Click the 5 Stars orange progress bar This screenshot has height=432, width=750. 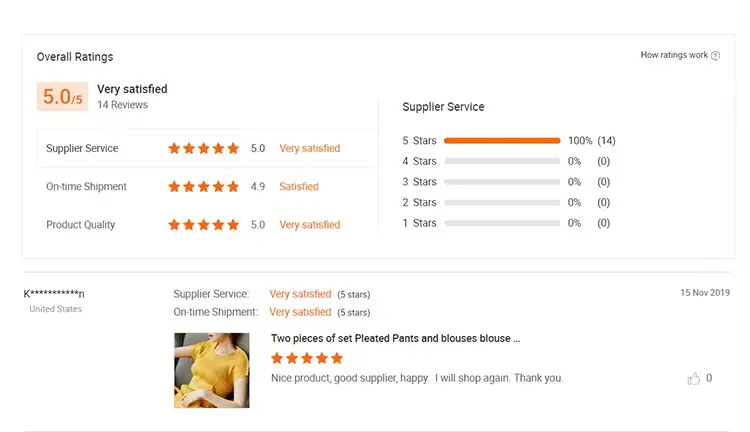pos(502,141)
